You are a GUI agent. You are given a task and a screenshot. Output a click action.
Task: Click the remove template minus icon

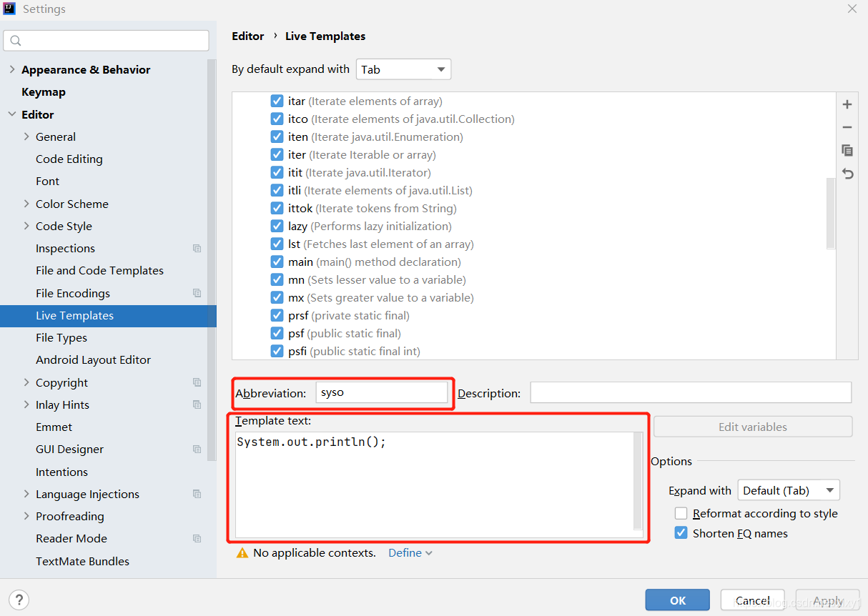[847, 127]
